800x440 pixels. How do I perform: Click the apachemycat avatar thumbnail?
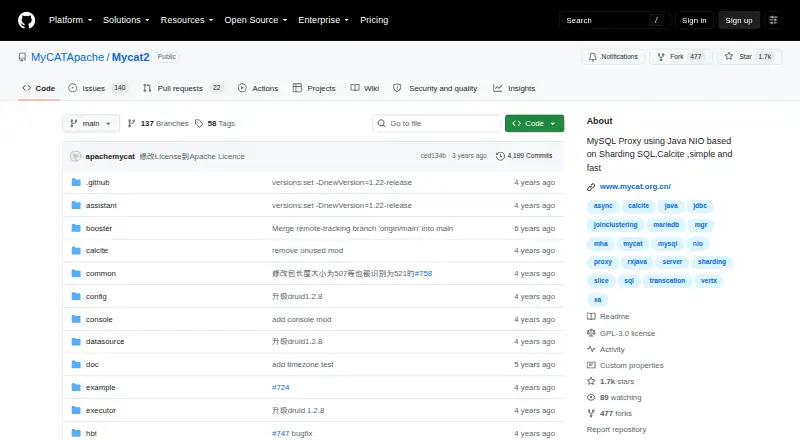click(x=76, y=156)
